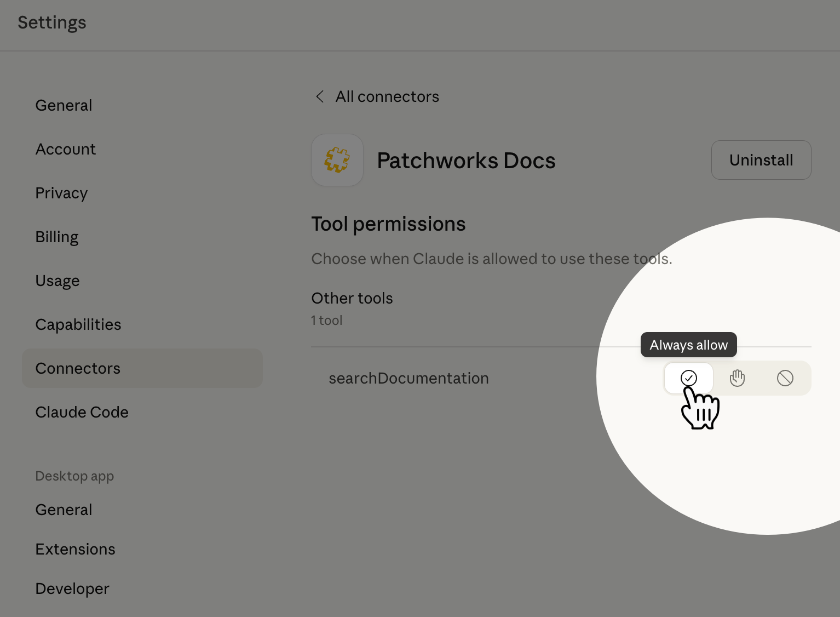Viewport: 840px width, 617px height.
Task: Go to Extensions settings
Action: point(76,549)
